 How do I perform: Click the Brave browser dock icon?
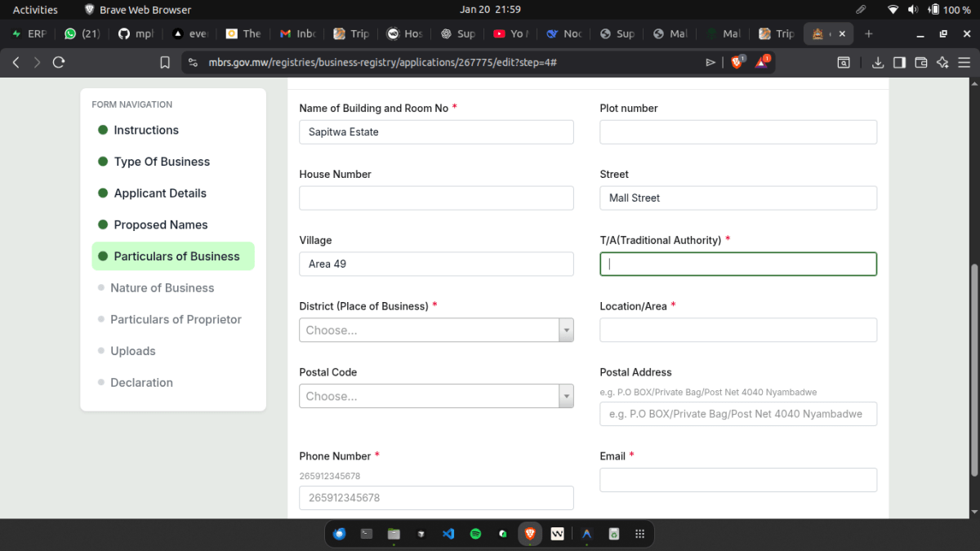[530, 534]
